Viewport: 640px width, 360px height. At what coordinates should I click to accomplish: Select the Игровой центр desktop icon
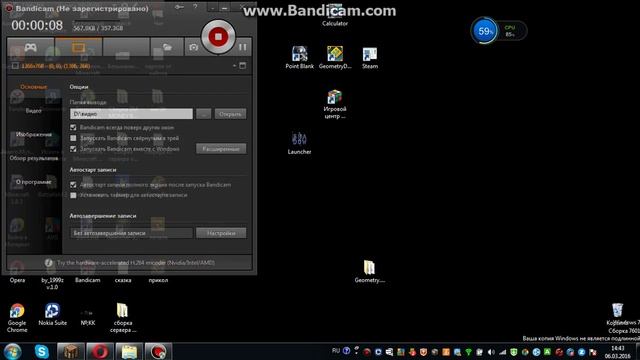click(x=335, y=104)
